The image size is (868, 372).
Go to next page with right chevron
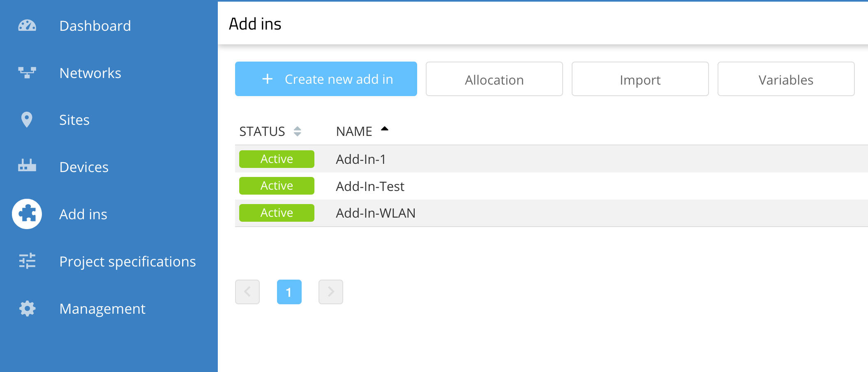(x=331, y=292)
